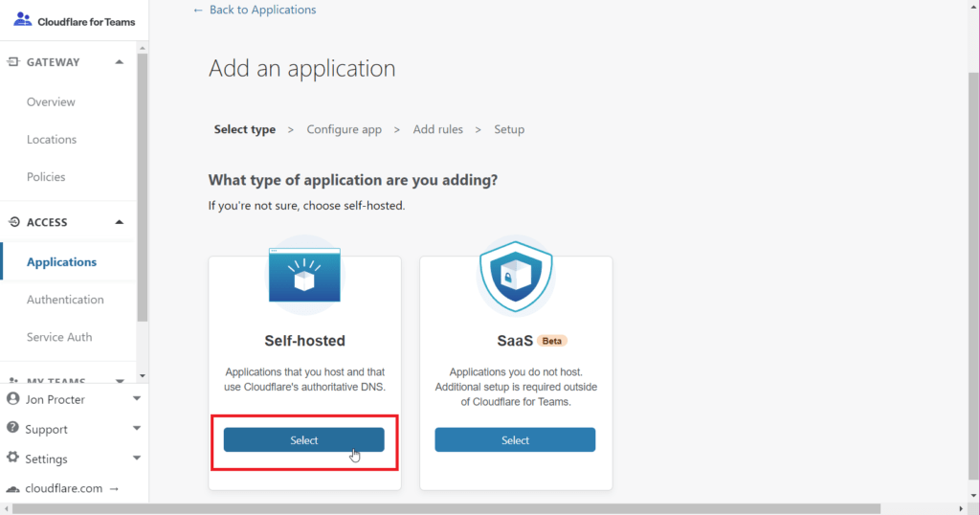Select the Self-hosted application type
Screen dimensions: 980x515
[x=303, y=440]
